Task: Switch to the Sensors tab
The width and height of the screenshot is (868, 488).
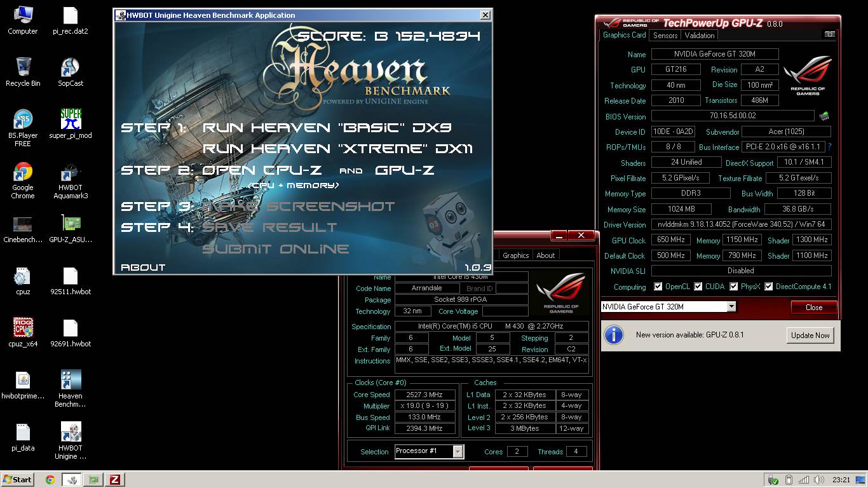Action: 665,36
